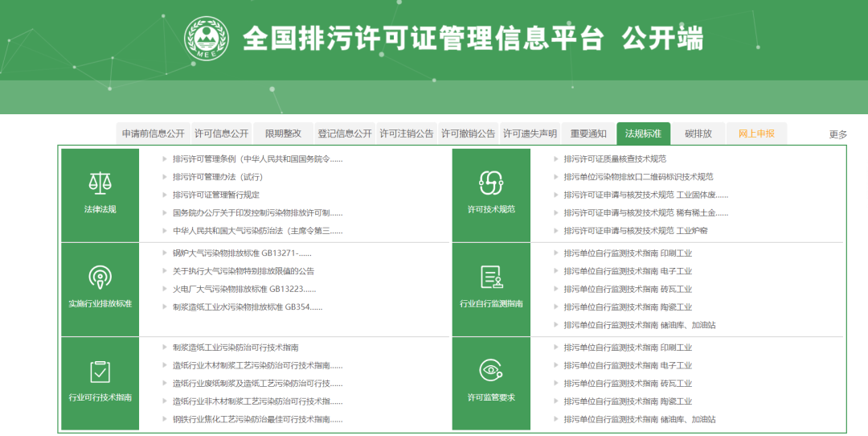
Task: Open the 许可信息公开 tab
Action: tap(222, 134)
